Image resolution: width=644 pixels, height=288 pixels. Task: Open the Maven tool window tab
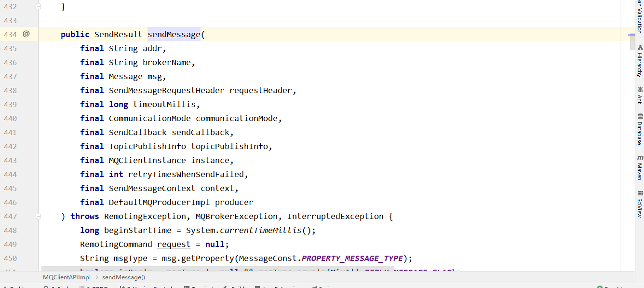click(x=640, y=168)
